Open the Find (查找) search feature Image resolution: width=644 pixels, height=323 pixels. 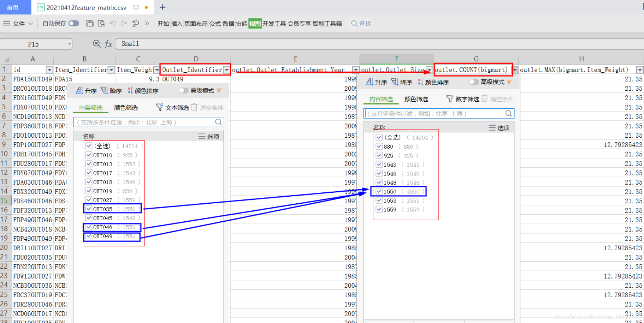(361, 23)
